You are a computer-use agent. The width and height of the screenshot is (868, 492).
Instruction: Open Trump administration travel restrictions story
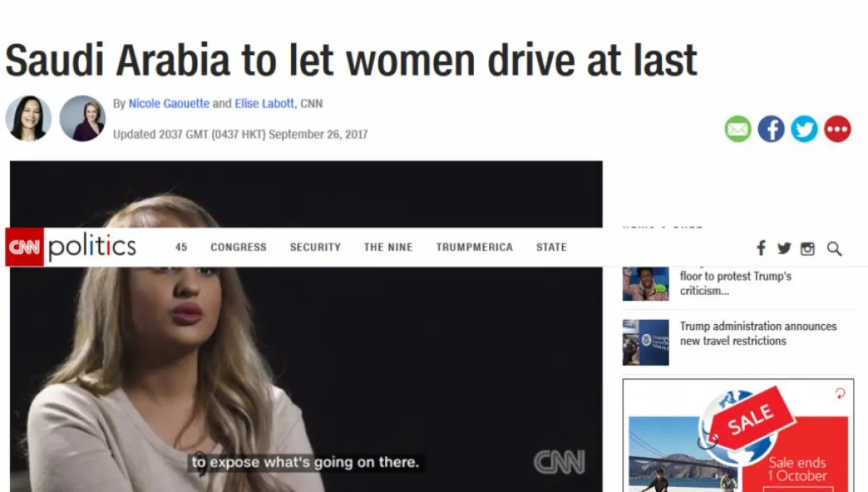758,334
